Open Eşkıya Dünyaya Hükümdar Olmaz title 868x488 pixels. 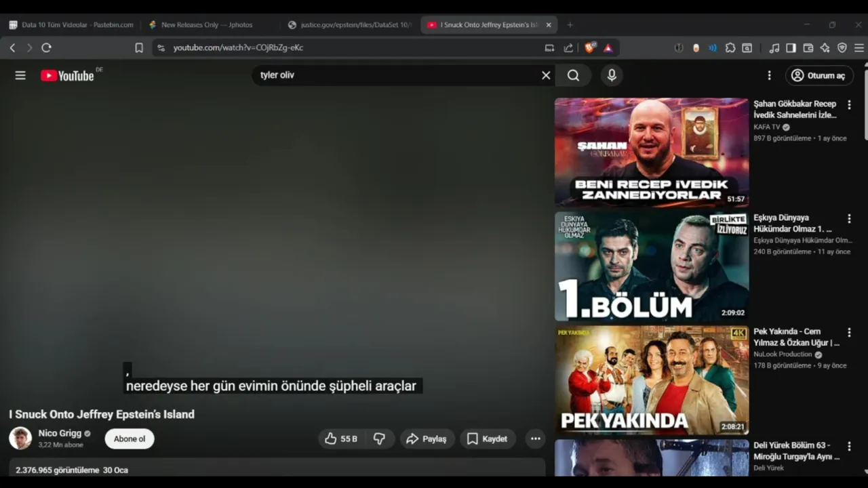click(793, 223)
